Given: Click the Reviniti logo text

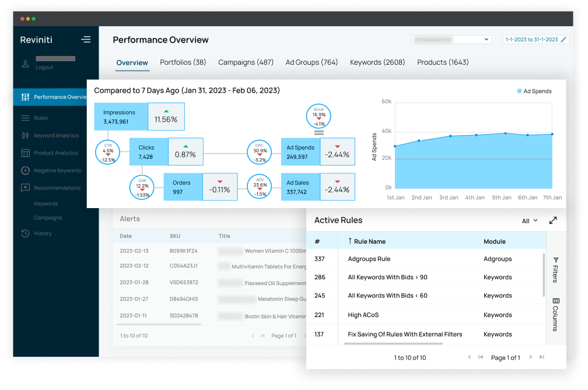Looking at the screenshot, I should coord(36,40).
